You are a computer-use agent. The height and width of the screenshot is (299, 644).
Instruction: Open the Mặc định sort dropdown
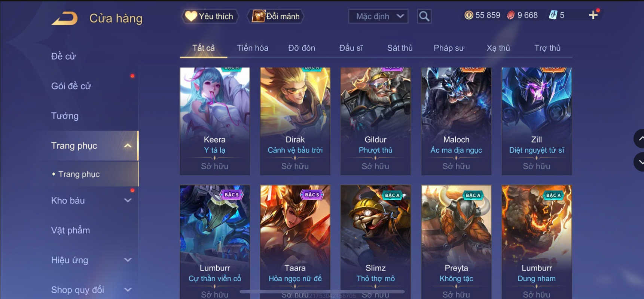tap(378, 16)
